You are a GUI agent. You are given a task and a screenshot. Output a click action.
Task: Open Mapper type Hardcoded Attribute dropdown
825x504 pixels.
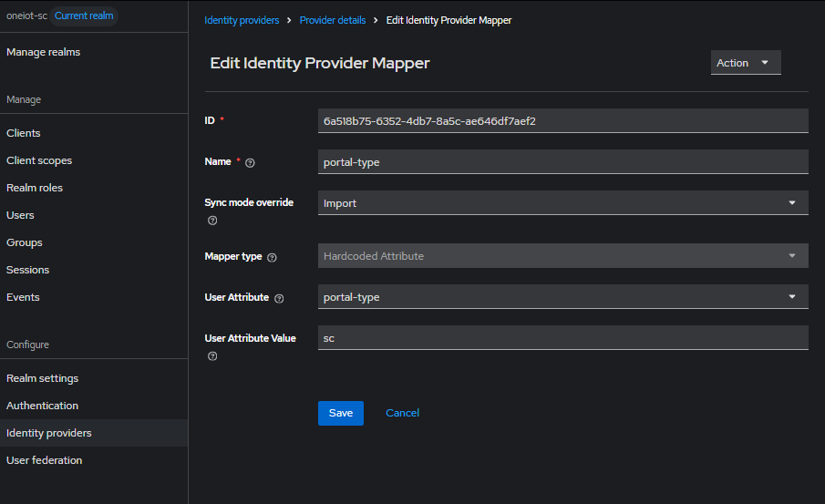point(563,256)
